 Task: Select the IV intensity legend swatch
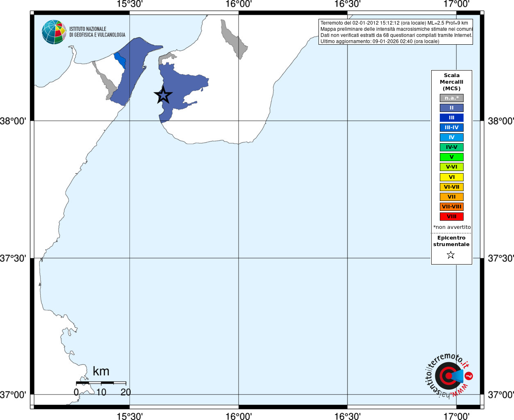452,137
